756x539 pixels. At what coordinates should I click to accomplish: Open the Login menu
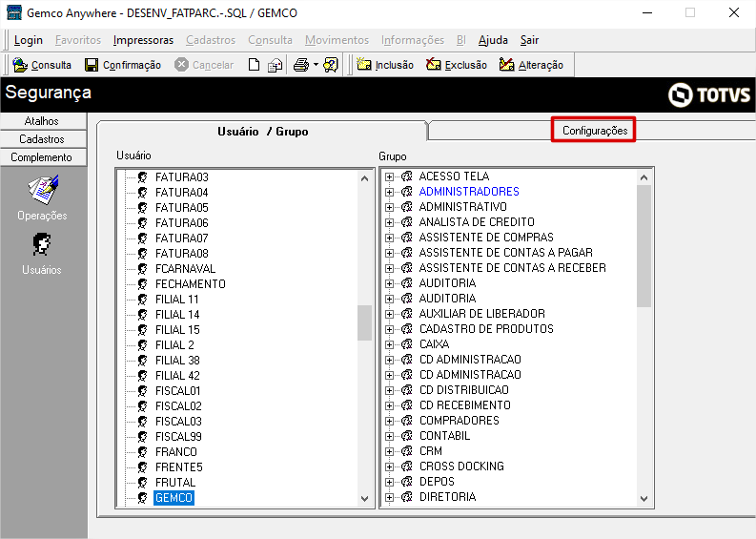pos(29,40)
